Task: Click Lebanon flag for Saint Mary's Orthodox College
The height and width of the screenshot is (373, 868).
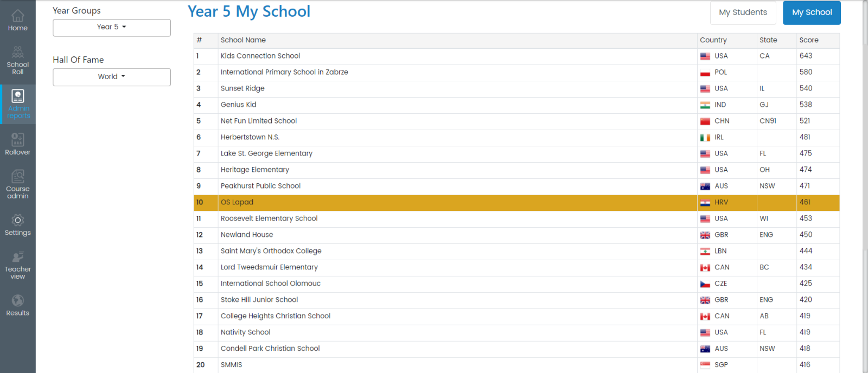Action: point(705,252)
